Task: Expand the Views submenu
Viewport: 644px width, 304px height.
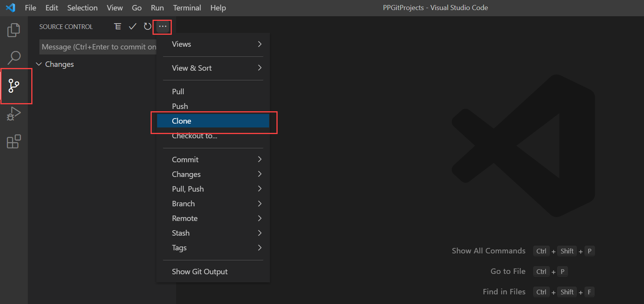Action: (x=213, y=44)
